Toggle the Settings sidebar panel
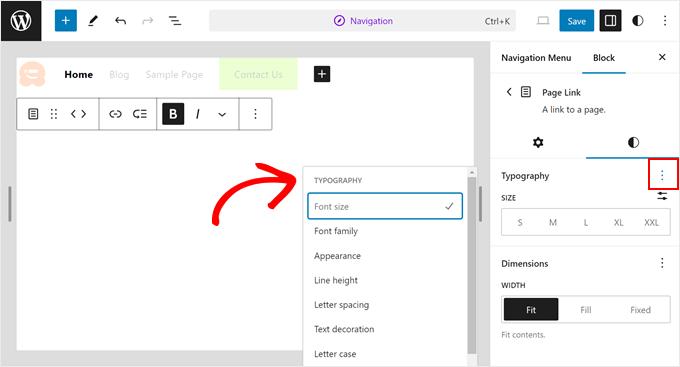This screenshot has height=367, width=680. coord(610,21)
